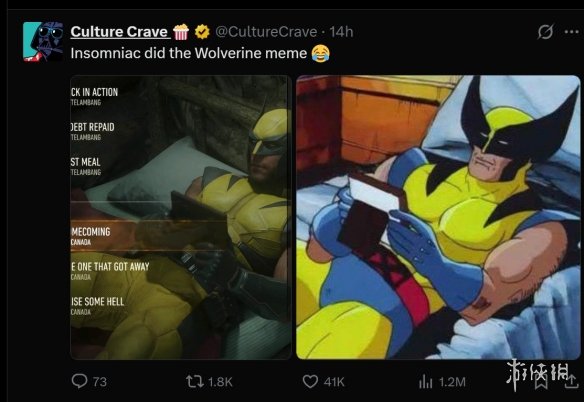View the 1.2M analytics bar icon

point(425,382)
